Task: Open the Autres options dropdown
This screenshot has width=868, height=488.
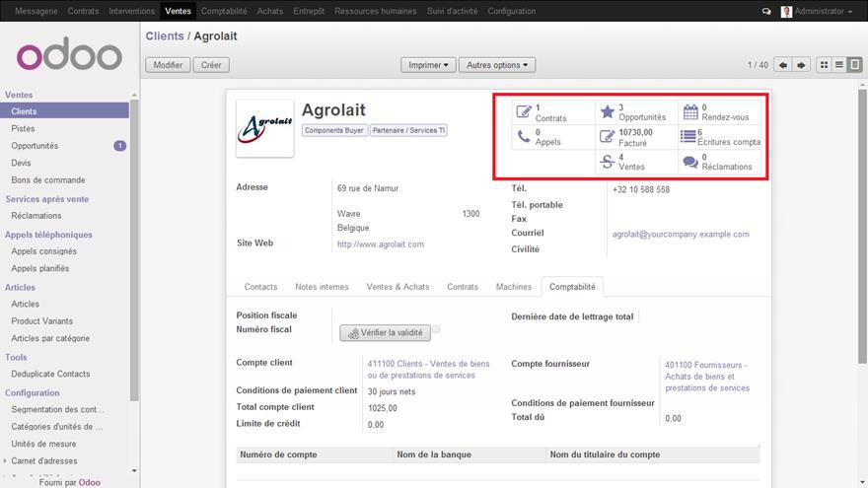Action: (x=496, y=65)
